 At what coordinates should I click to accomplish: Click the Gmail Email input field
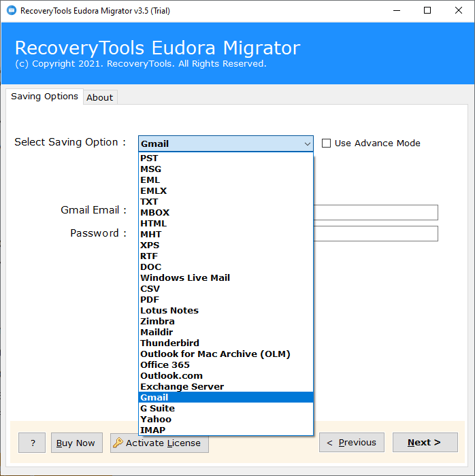pyautogui.click(x=376, y=212)
